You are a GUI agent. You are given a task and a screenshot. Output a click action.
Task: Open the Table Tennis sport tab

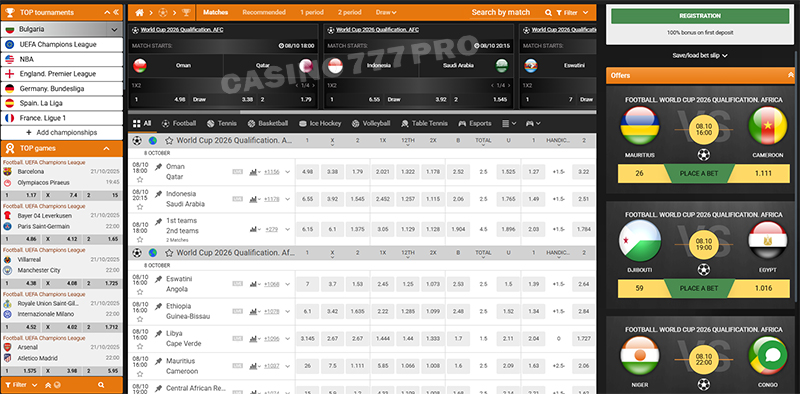(x=424, y=124)
